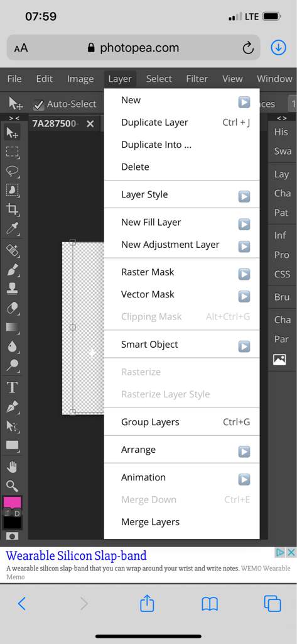Expand the New submenu arrow
Screen dimensions: 297x644
[x=244, y=102]
